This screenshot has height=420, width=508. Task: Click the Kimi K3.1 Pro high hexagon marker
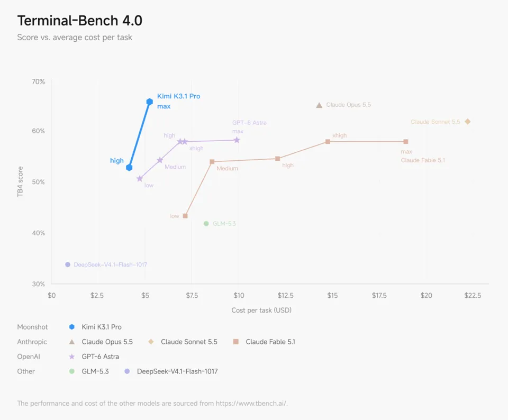click(129, 167)
